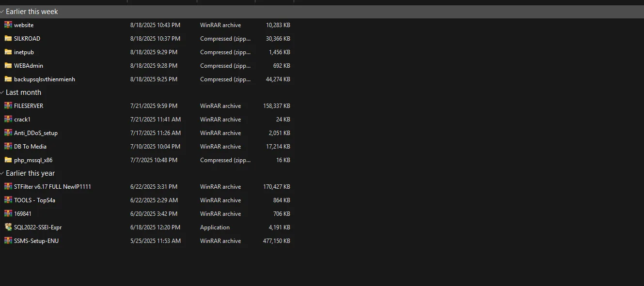
Task: Collapse the Earlier this week group
Action: tap(2, 11)
